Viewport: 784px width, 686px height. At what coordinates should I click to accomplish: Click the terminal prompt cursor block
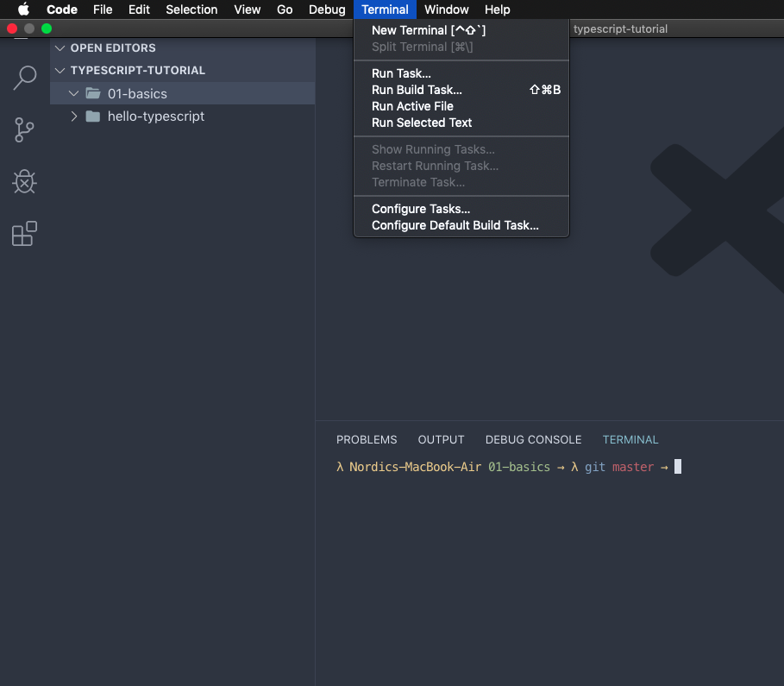click(x=678, y=467)
